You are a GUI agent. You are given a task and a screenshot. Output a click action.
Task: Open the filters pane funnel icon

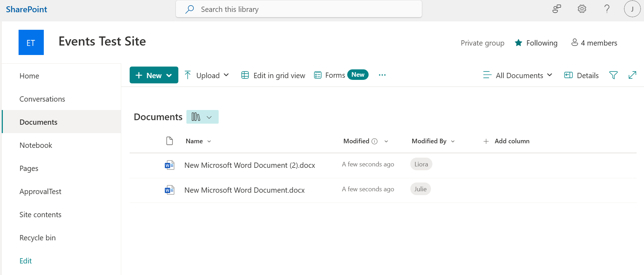(614, 75)
